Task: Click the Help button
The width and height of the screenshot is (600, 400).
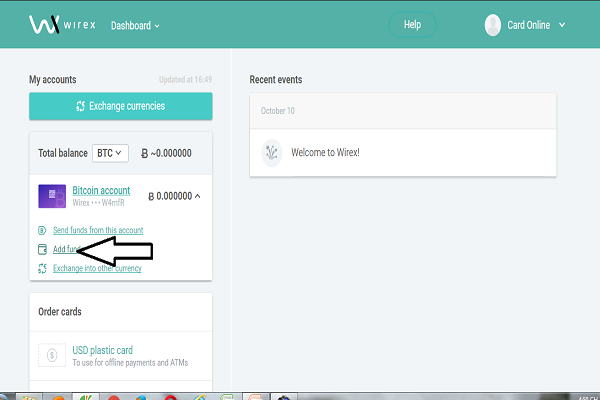Action: 412,24
